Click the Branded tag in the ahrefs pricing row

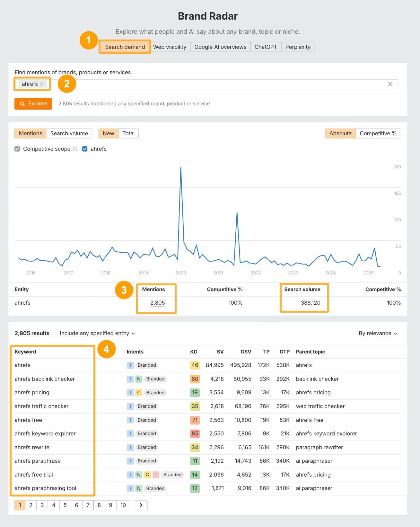(x=155, y=393)
